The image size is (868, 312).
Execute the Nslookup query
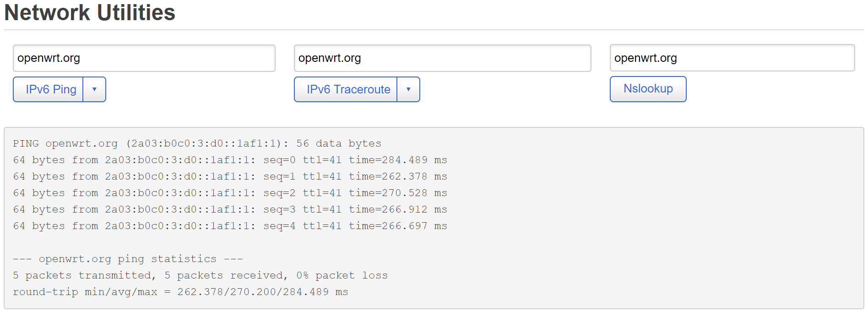(x=648, y=89)
